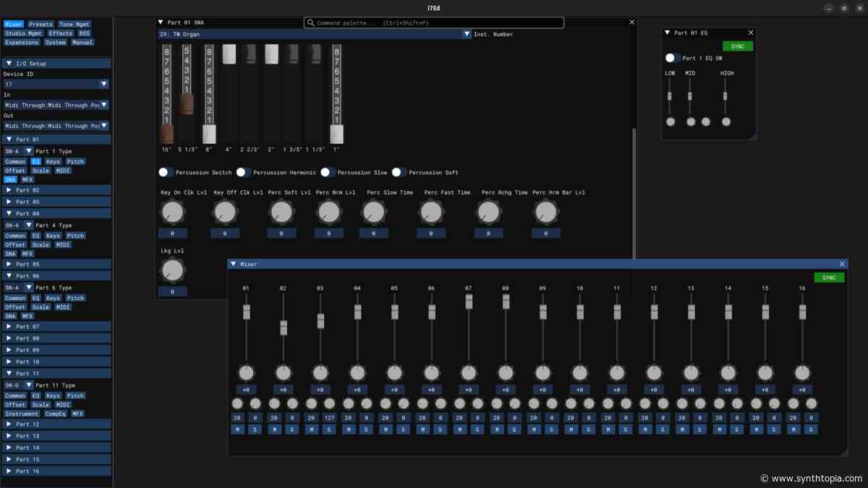Click the Part 01 SNA window scrollbar
The width and height of the screenshot is (868, 488).
click(635, 193)
